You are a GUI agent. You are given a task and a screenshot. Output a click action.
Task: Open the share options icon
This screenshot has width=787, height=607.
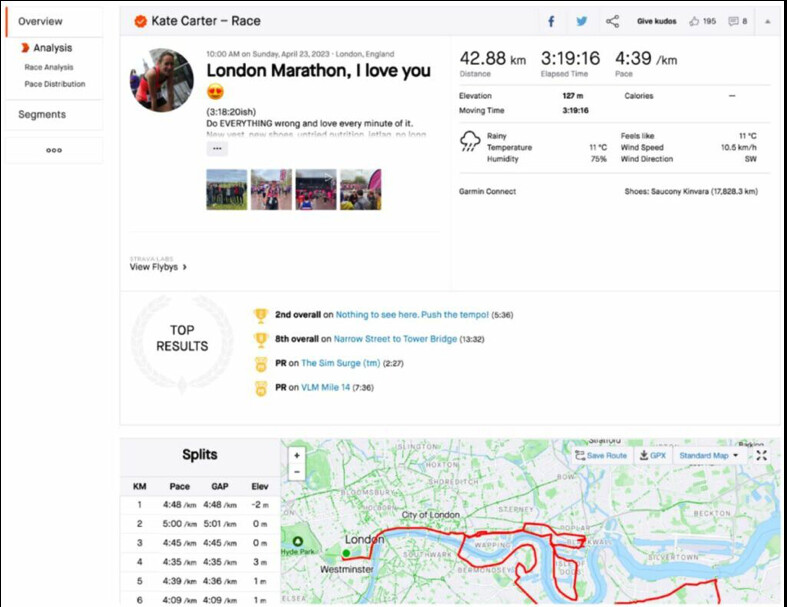pyautogui.click(x=612, y=21)
